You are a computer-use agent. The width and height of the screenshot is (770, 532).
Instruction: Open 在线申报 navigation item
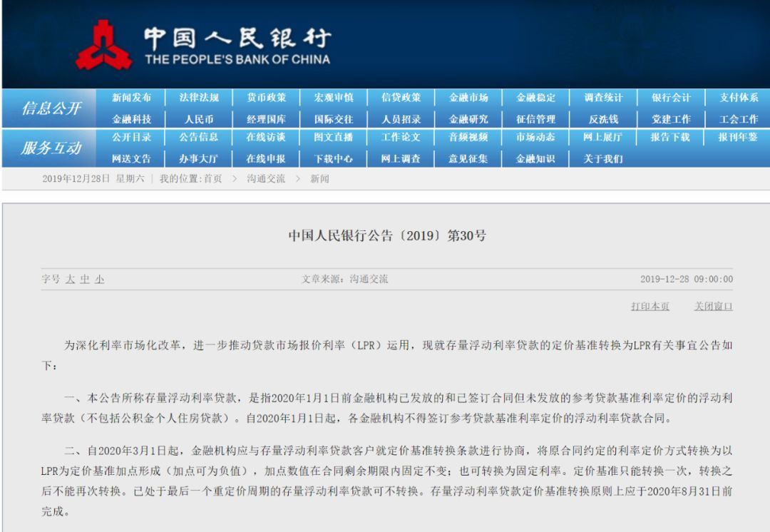click(266, 158)
